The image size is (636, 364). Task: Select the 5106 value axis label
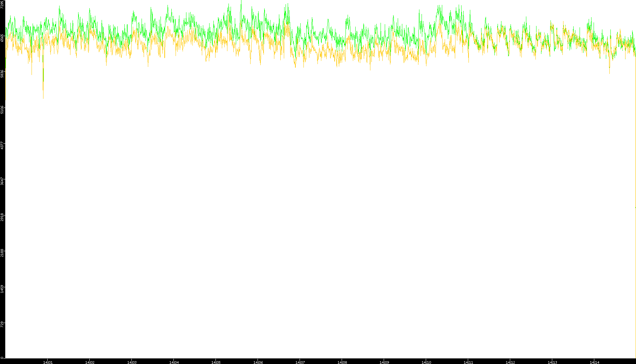(2, 109)
